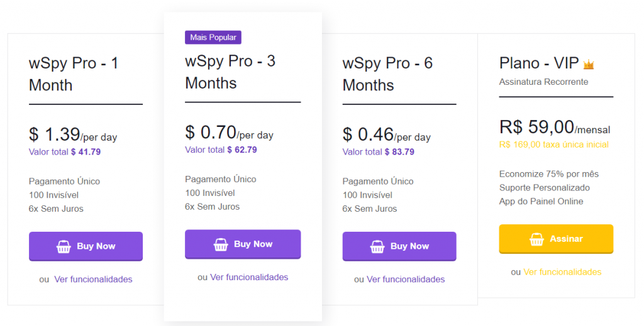Viewport: 644px width, 326px height.
Task: Open the yellow Ver funcionalidades VIP link
Action: [x=562, y=272]
